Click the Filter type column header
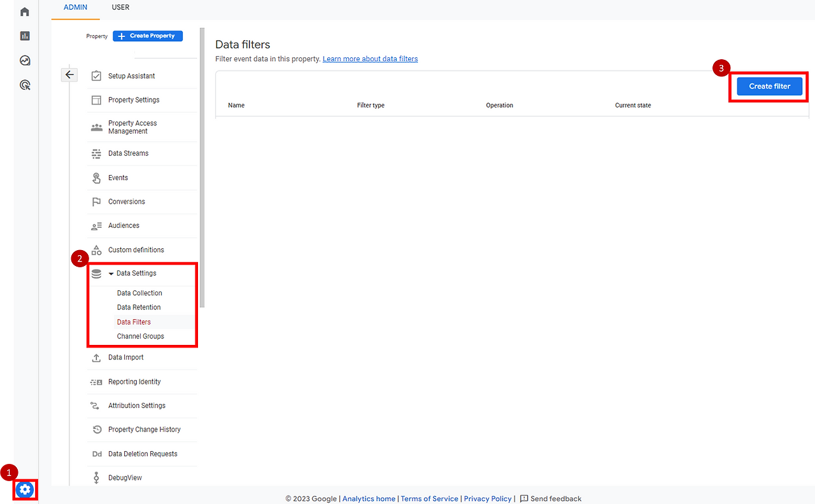Viewport: 815px width, 504px height. (x=371, y=106)
